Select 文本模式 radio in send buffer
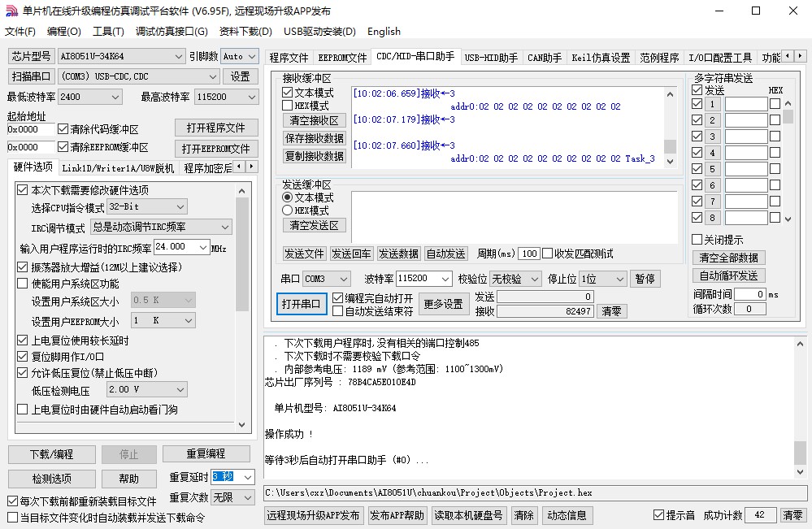 pyautogui.click(x=288, y=197)
